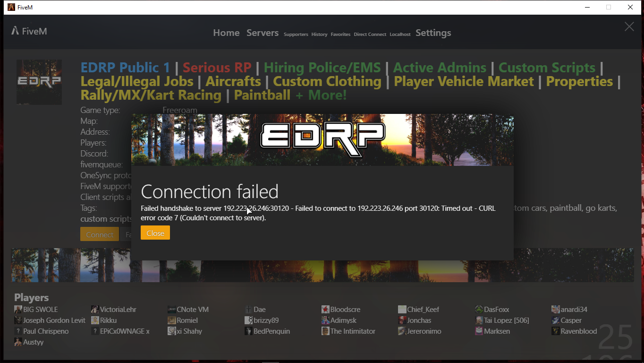
Task: Click xi Shahy player avatar
Action: coord(172,331)
